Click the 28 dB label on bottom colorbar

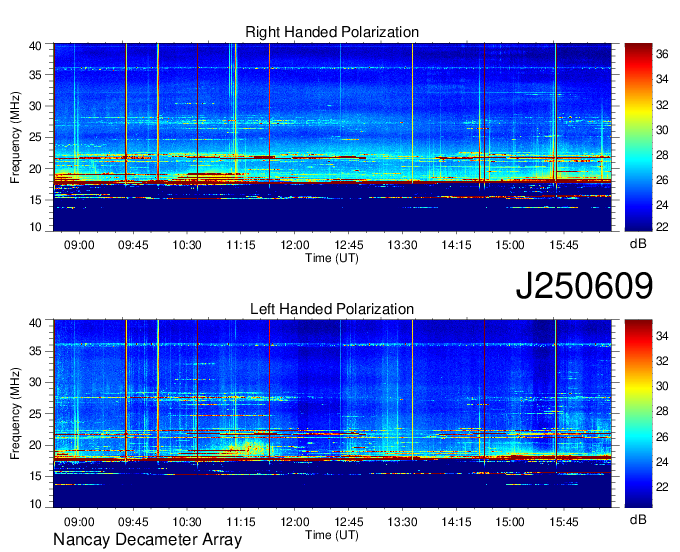pyautogui.click(x=662, y=411)
